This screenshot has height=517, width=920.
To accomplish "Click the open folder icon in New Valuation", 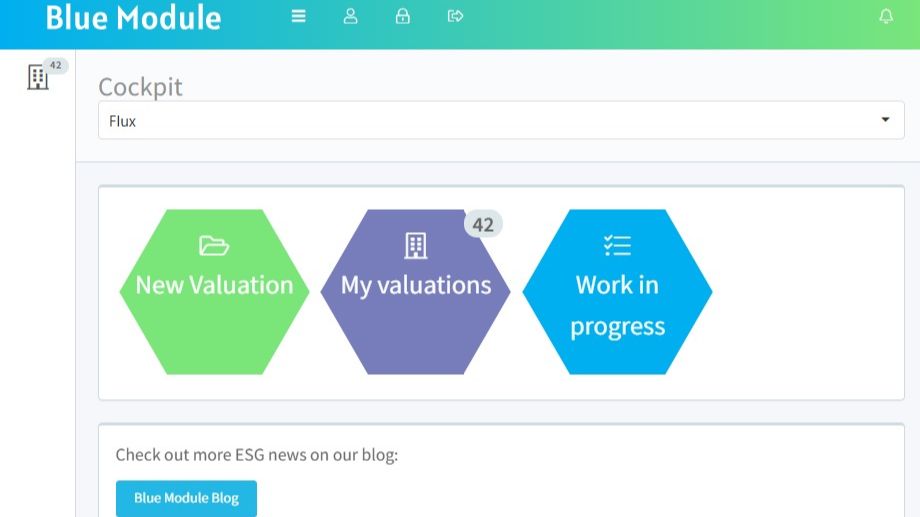I will [x=214, y=245].
